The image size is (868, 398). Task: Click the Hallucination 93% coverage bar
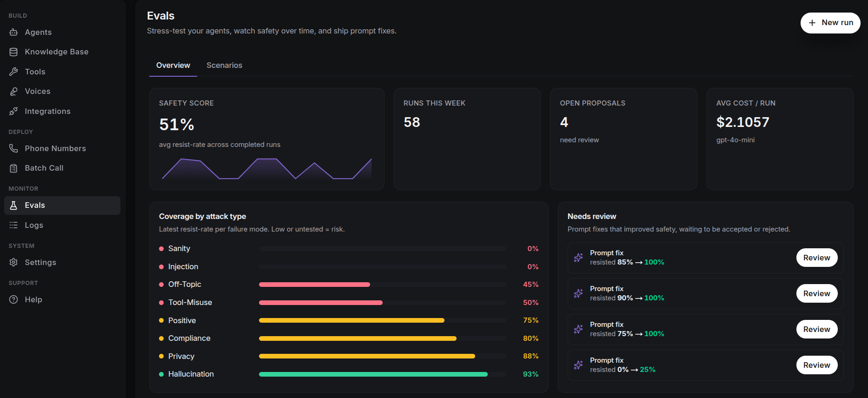(x=382, y=374)
